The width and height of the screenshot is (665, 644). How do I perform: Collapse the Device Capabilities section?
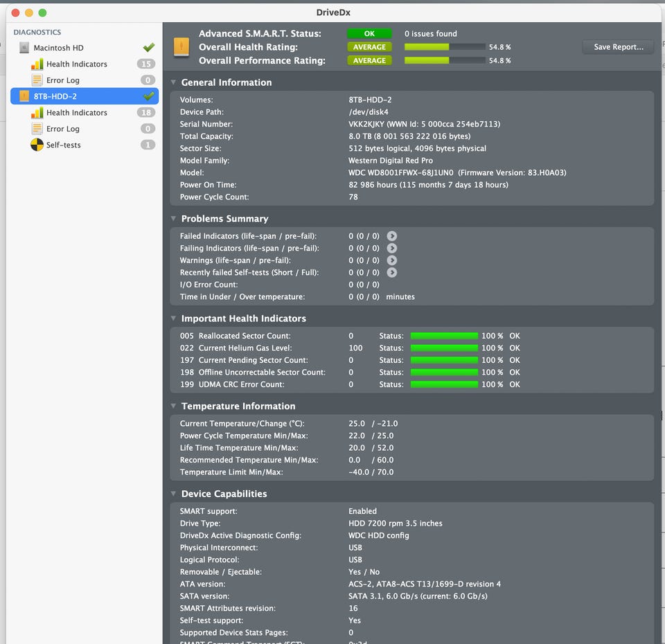coord(173,494)
